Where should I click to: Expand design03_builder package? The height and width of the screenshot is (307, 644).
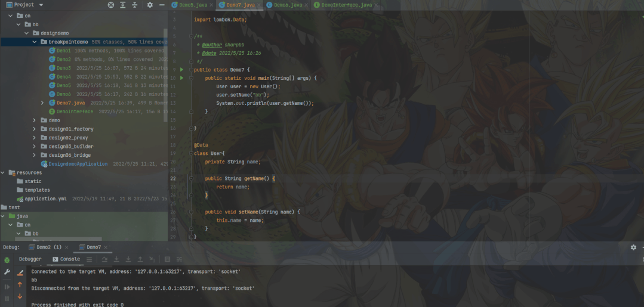tap(35, 146)
